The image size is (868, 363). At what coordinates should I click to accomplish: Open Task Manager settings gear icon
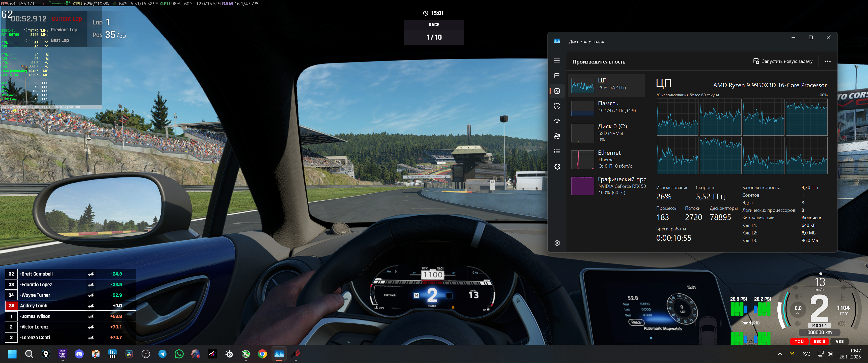557,243
